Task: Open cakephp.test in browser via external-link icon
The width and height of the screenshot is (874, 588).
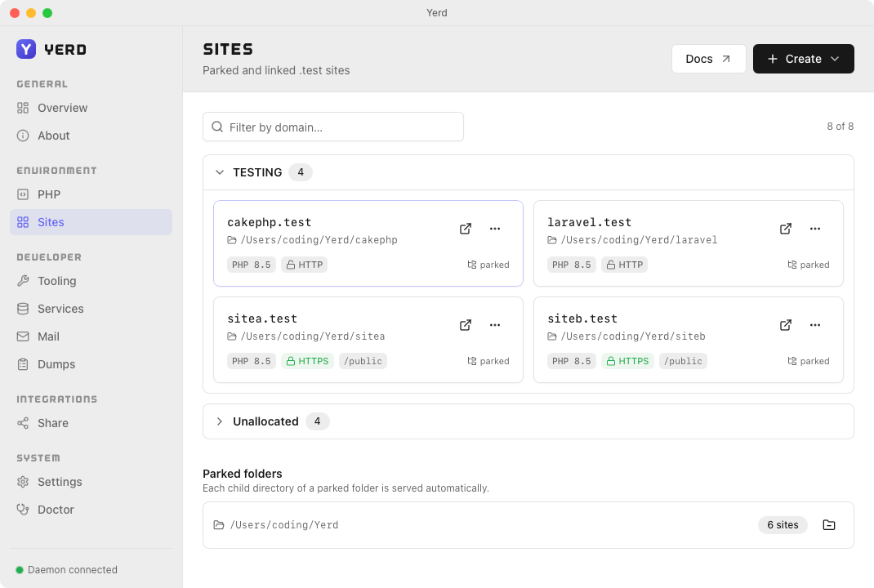Action: tap(466, 229)
